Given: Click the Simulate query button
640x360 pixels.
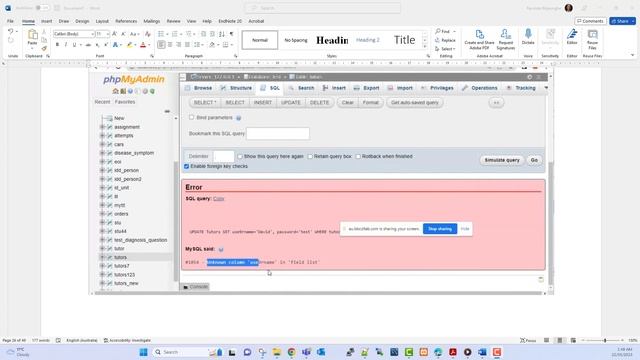Looking at the screenshot, I should 502,160.
